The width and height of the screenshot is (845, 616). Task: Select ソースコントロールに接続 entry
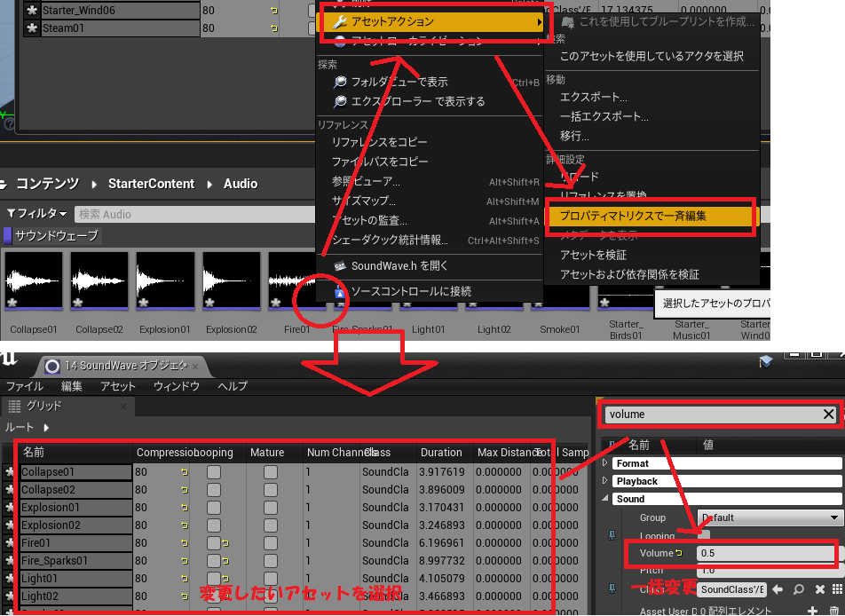coord(411,291)
